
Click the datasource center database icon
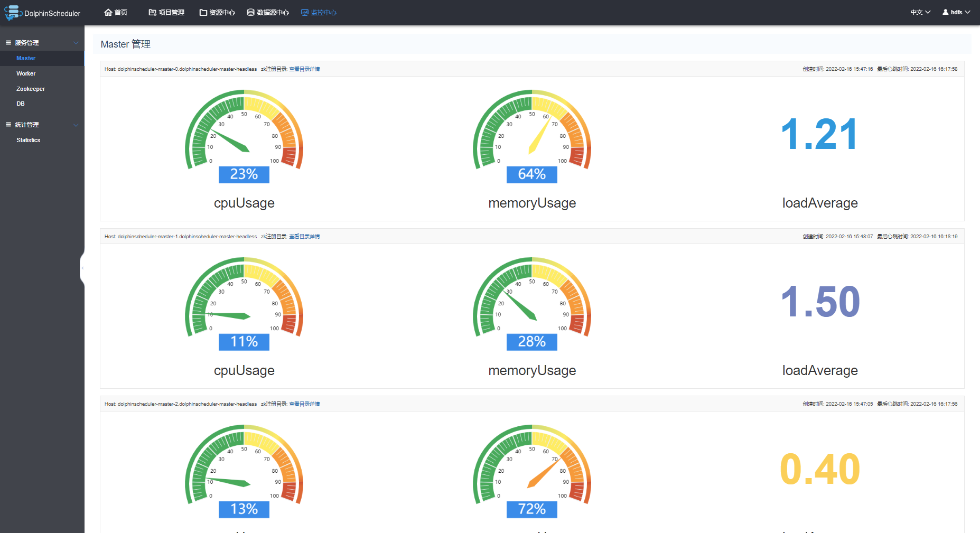tap(251, 12)
